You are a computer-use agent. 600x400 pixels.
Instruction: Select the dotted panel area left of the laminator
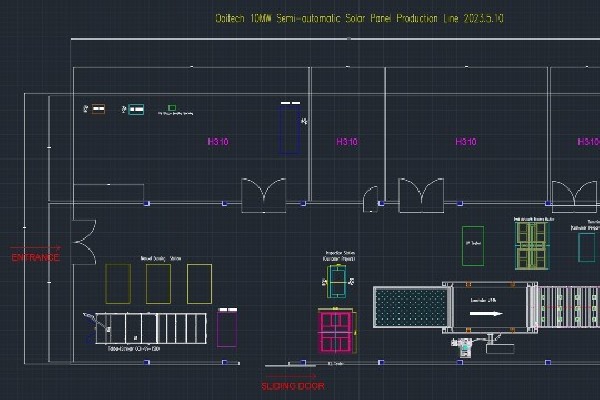click(410, 309)
